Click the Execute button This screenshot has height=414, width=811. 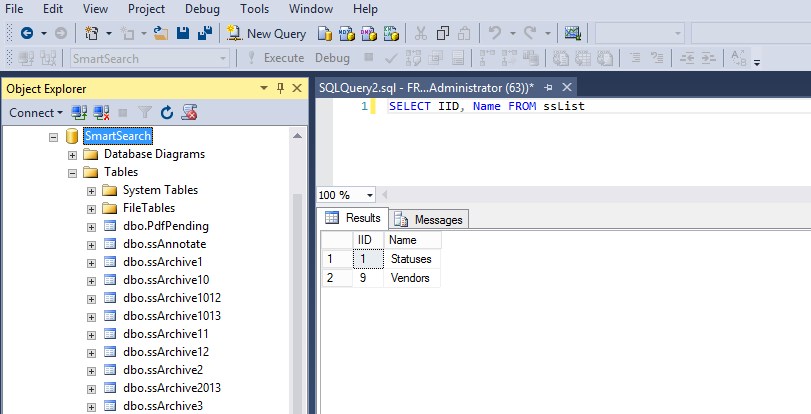276,58
